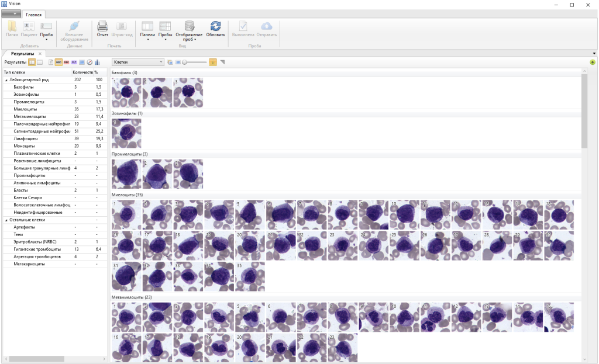Select the first Базофилы cell thumbnail
The image size is (599, 364).
click(126, 92)
